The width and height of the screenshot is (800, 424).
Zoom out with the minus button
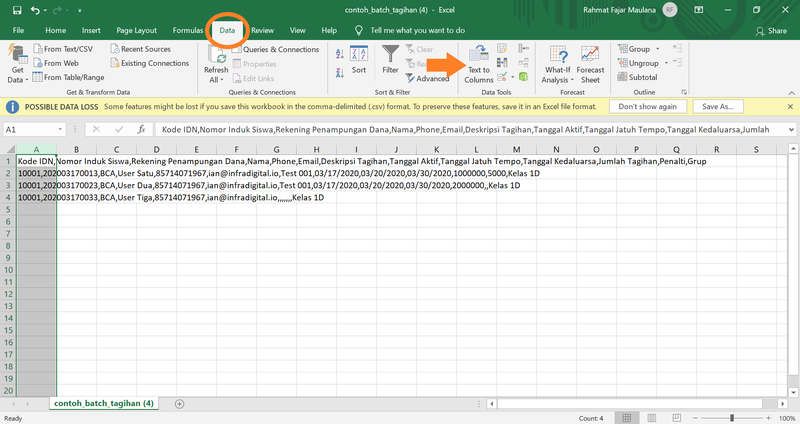(x=695, y=418)
